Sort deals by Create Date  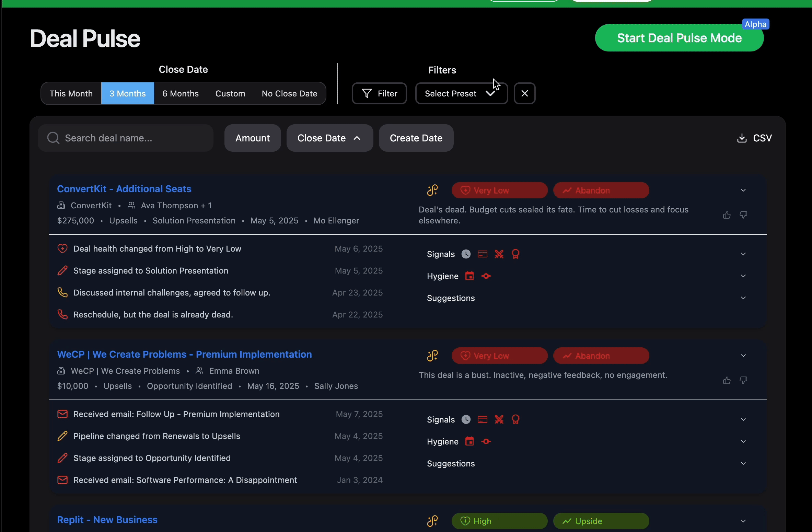click(416, 138)
